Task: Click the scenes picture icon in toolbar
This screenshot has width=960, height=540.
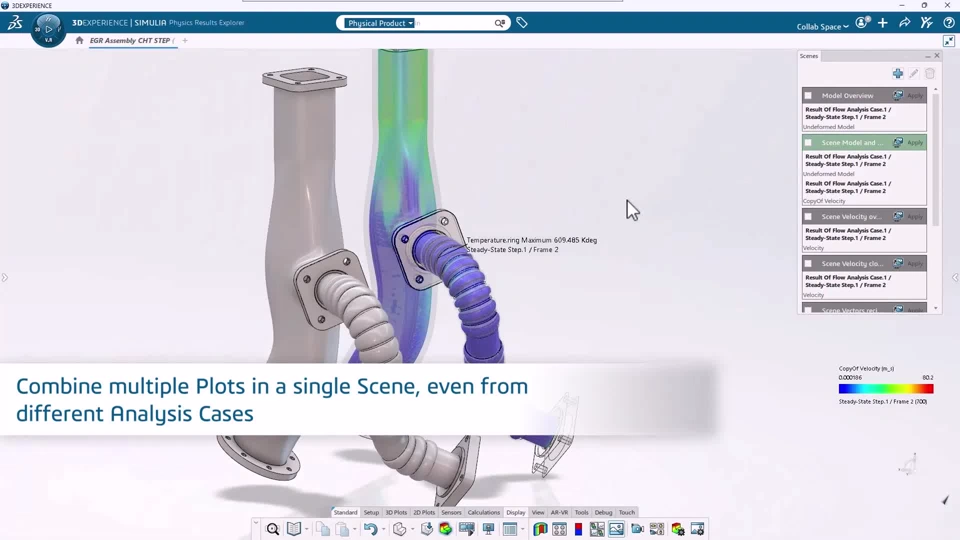Action: pos(617,529)
